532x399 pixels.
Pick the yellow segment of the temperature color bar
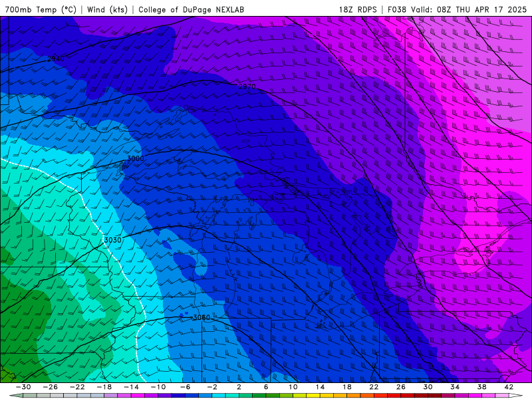coord(313,396)
